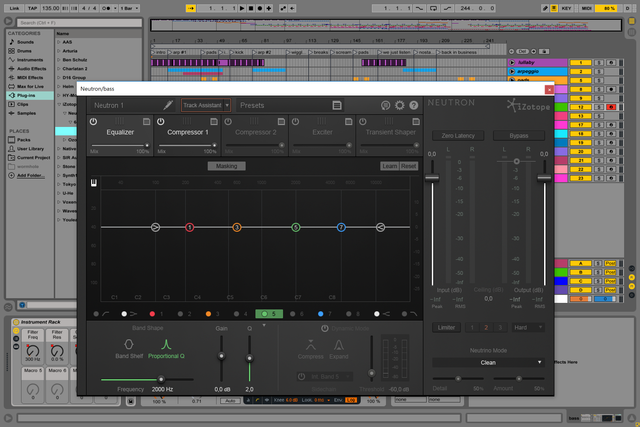The width and height of the screenshot is (640, 427).
Task: Click the EQ Learn button
Action: (389, 166)
